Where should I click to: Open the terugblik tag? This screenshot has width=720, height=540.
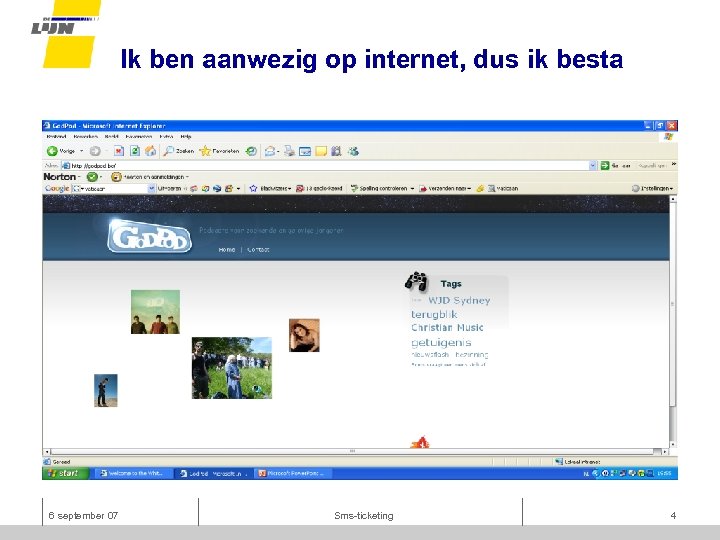(x=434, y=315)
